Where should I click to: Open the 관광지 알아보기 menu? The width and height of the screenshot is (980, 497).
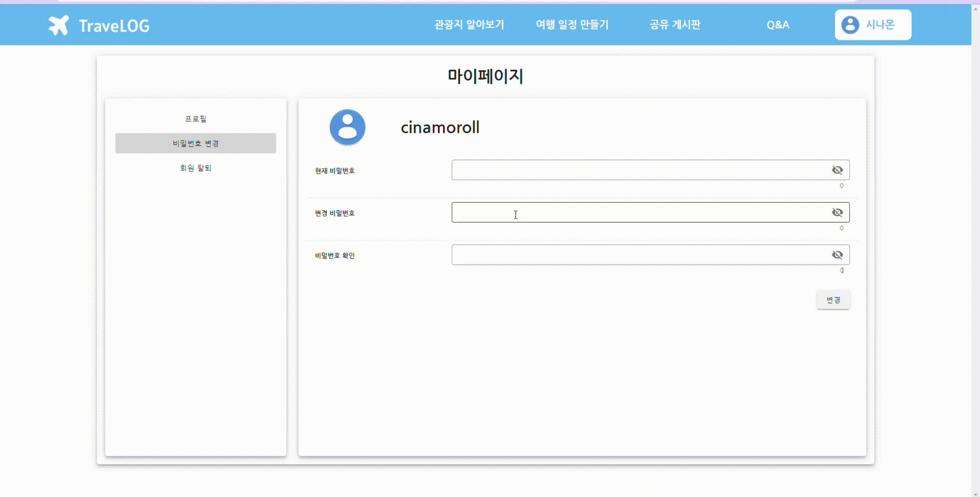(x=469, y=25)
